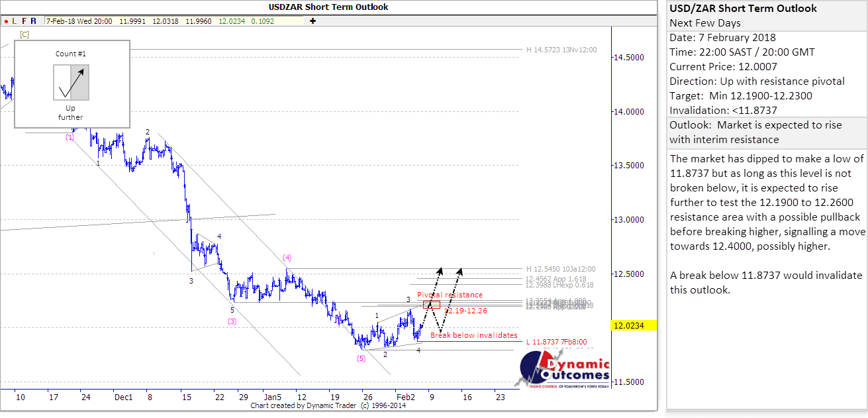Click the Count #1 arrow thumbnail
868x418 pixels.
click(72, 82)
